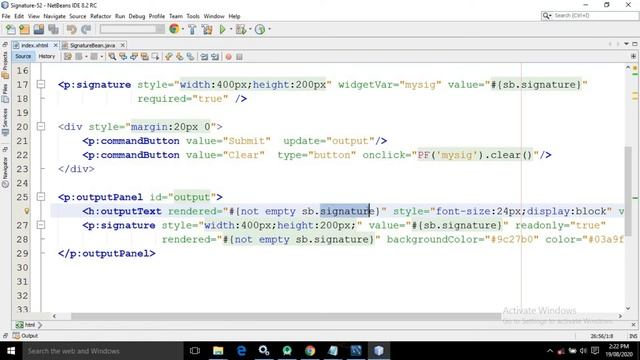Click the Find Next Occurrence icon

(134, 57)
